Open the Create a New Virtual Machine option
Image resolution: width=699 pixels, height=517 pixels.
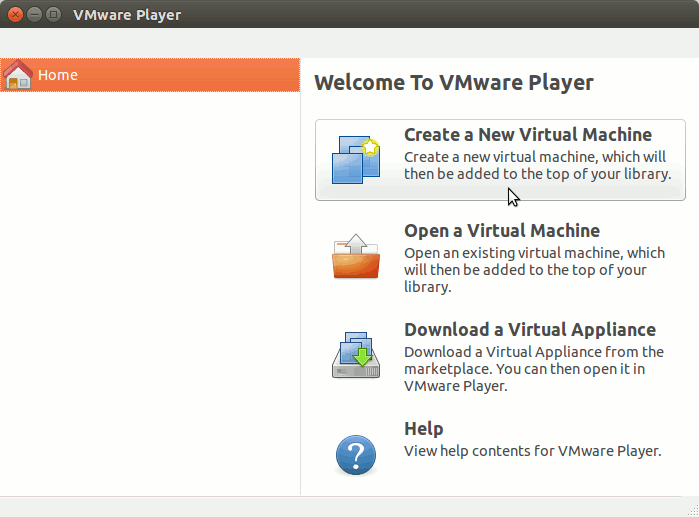(x=500, y=160)
